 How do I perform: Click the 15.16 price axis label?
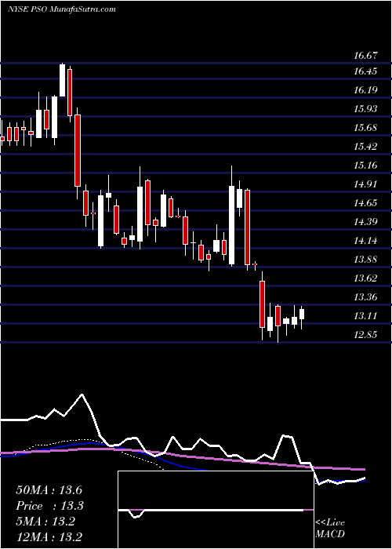[x=365, y=165]
